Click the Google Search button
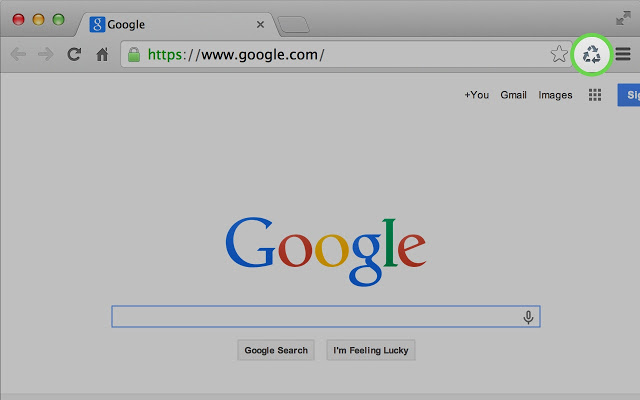This screenshot has width=640, height=400. (276, 350)
